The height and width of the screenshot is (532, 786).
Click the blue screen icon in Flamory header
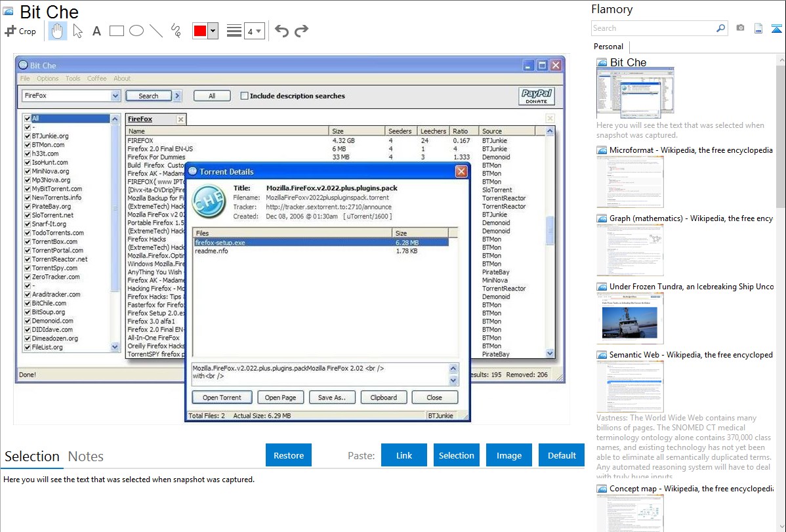coord(776,28)
